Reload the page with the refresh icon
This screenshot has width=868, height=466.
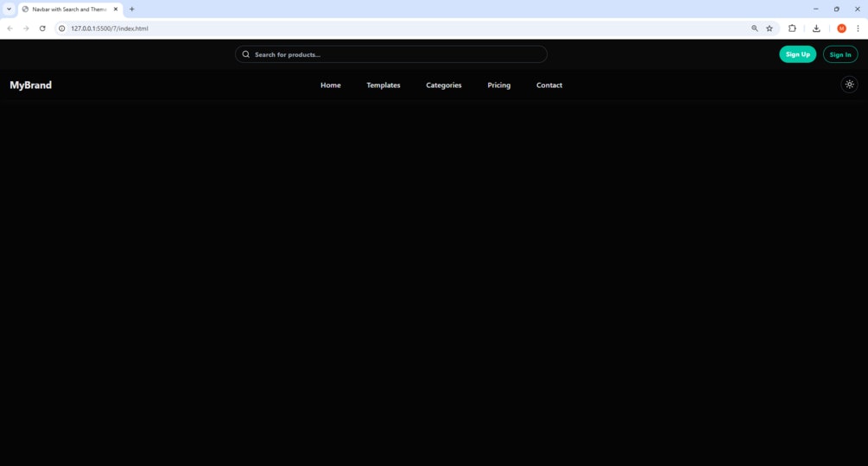point(42,28)
